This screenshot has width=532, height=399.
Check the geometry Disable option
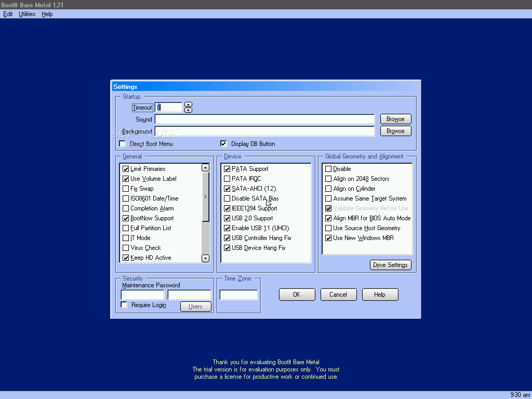328,169
